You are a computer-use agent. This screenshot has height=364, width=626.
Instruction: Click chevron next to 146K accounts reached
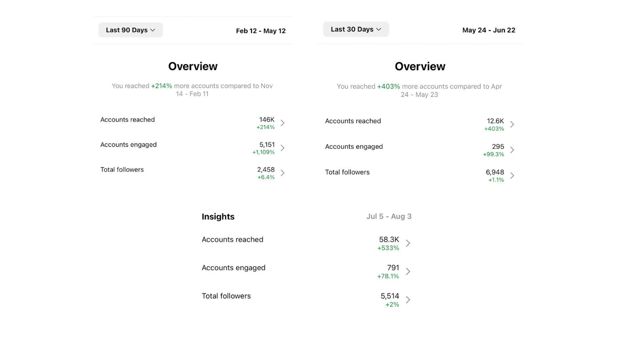(282, 123)
